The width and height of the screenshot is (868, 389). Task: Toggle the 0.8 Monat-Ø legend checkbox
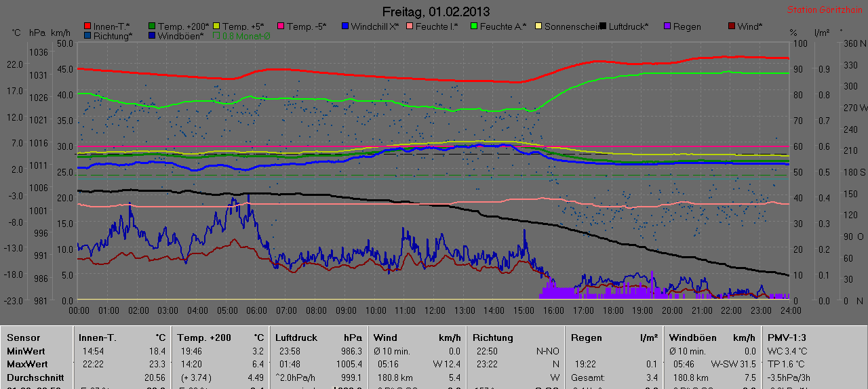coord(216,36)
